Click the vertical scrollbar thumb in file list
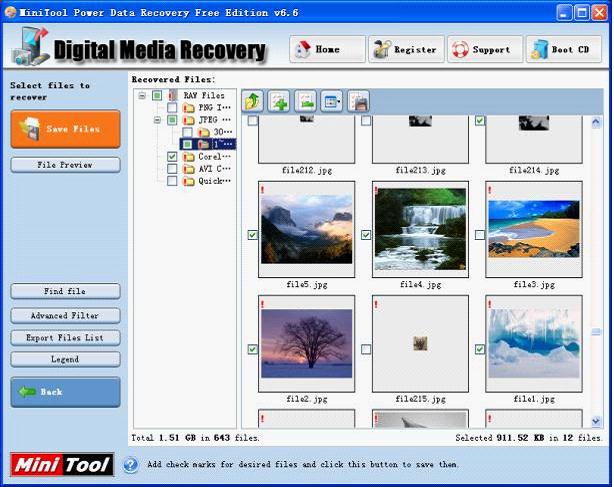This screenshot has width=614, height=487. [596, 332]
